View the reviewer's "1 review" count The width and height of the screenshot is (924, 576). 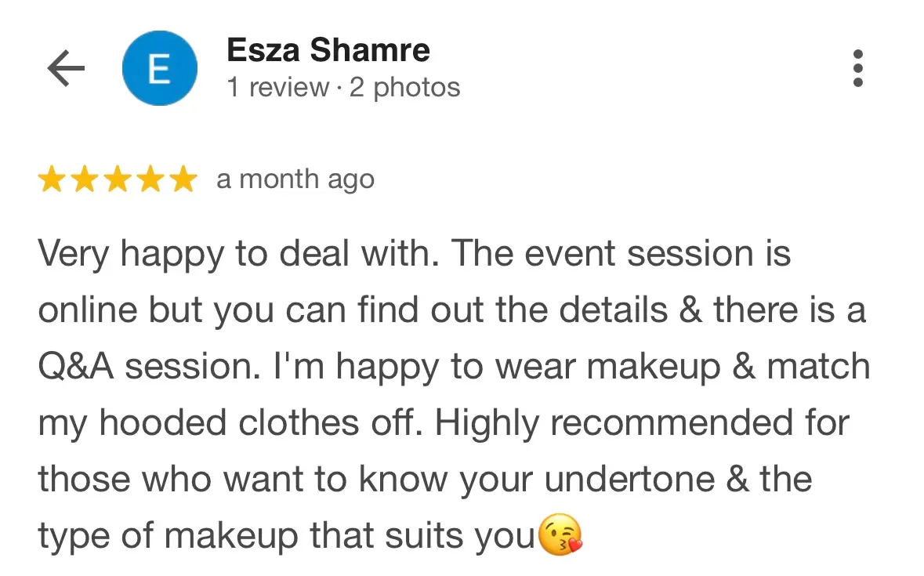(277, 88)
